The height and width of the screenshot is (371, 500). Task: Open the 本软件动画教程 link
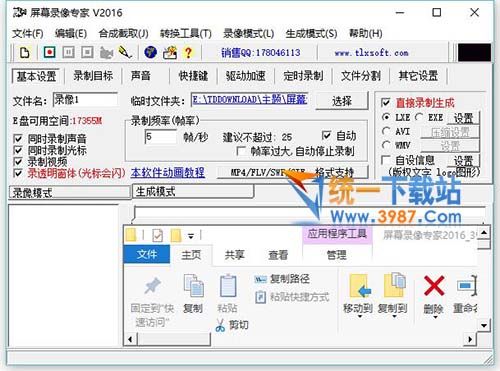pyautogui.click(x=168, y=173)
